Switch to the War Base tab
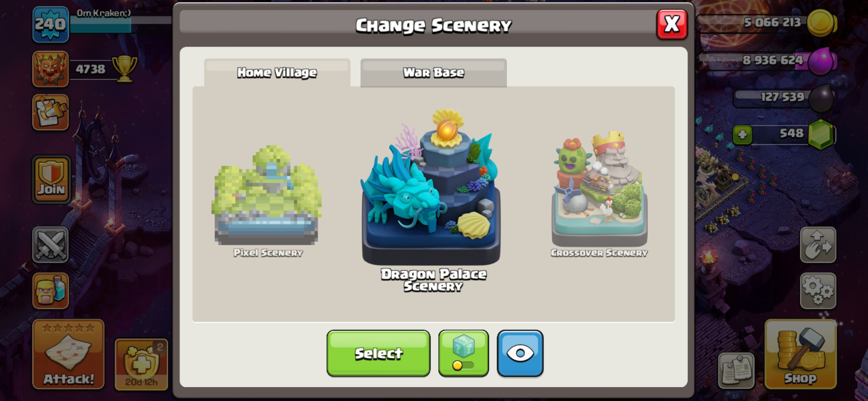 click(x=433, y=72)
